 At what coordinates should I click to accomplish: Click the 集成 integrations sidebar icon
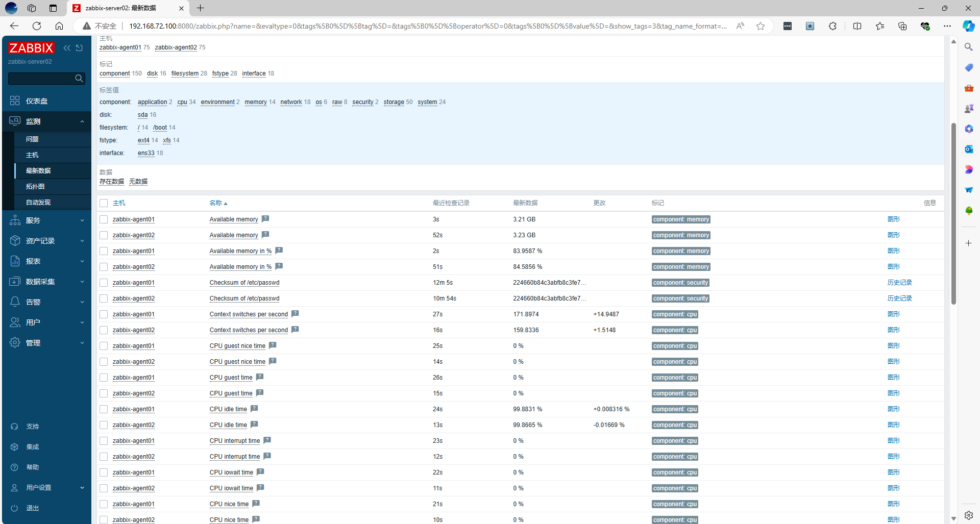15,446
